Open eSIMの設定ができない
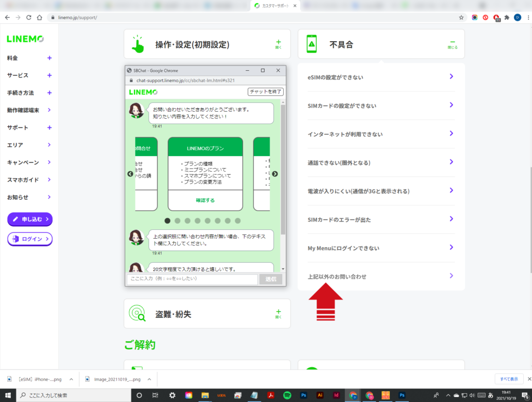Viewport: 532px width, 402px height. 381,77
